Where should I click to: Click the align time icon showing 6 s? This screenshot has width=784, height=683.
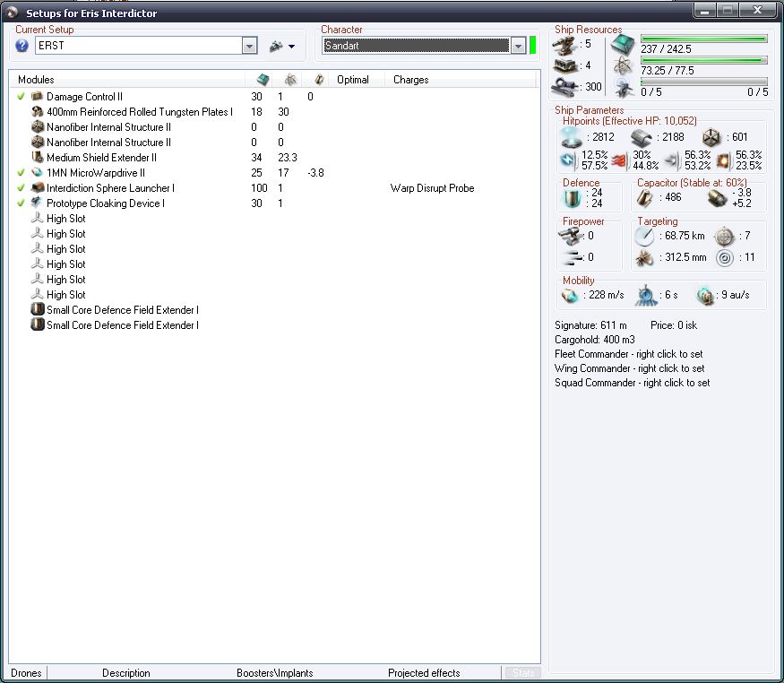[x=646, y=296]
